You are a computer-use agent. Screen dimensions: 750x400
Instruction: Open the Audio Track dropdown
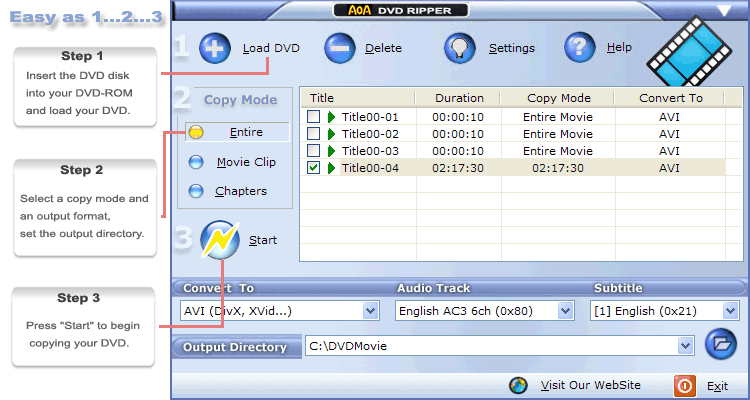click(x=565, y=311)
